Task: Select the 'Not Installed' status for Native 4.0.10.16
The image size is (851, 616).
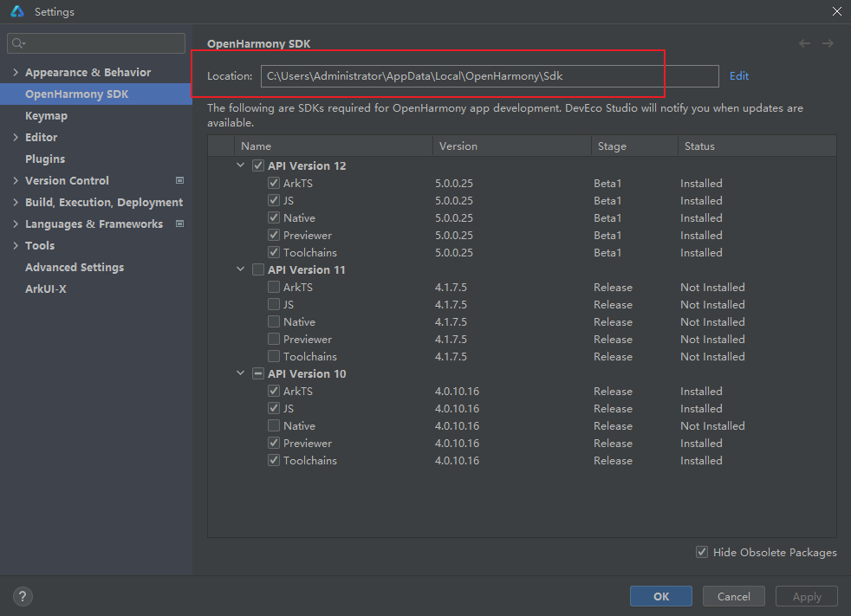Action: [x=712, y=426]
